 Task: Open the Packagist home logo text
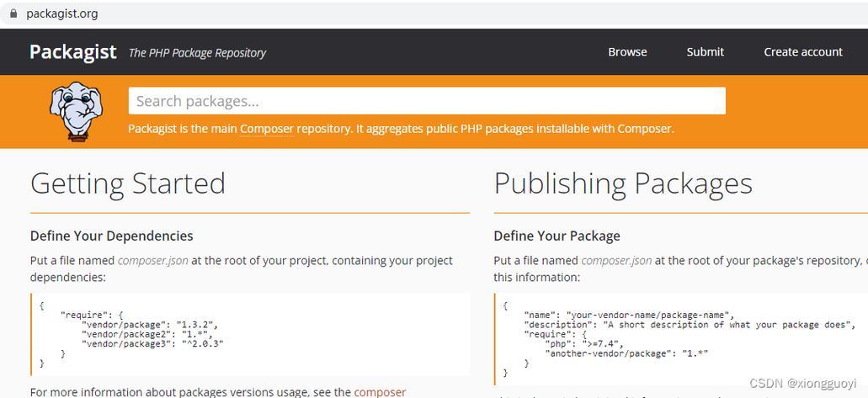point(73,52)
